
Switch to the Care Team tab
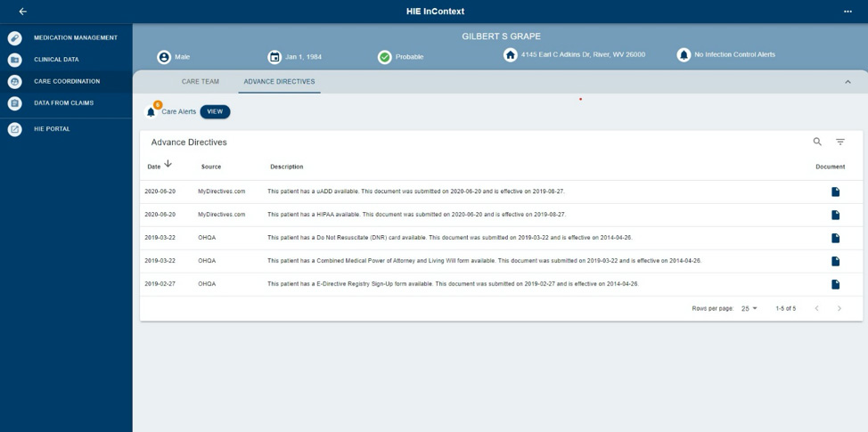(x=201, y=82)
